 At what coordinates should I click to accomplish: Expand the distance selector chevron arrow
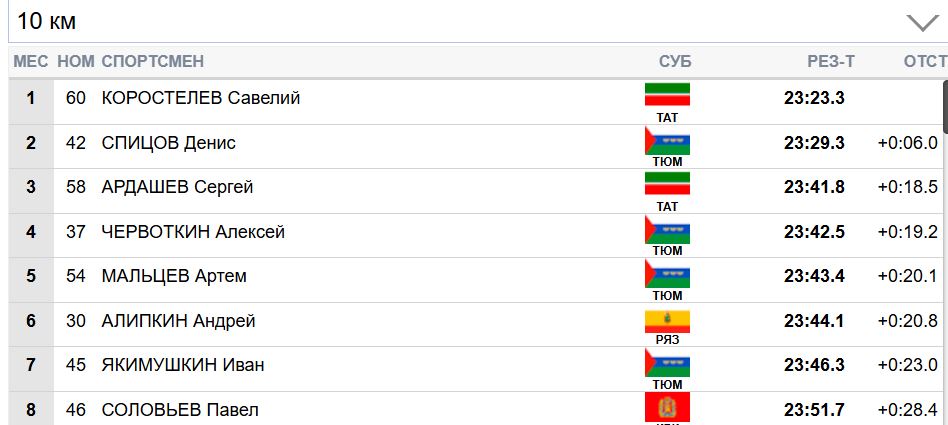point(920,22)
